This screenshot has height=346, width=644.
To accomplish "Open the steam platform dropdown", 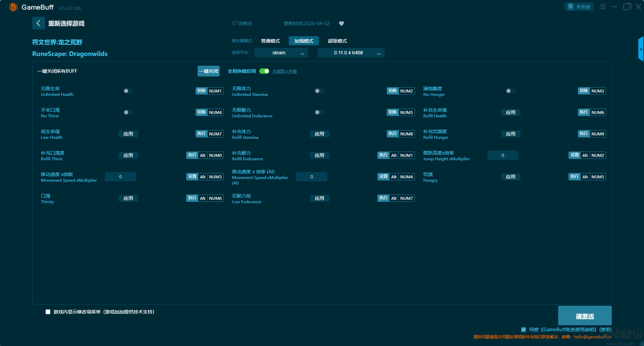I will tap(281, 53).
